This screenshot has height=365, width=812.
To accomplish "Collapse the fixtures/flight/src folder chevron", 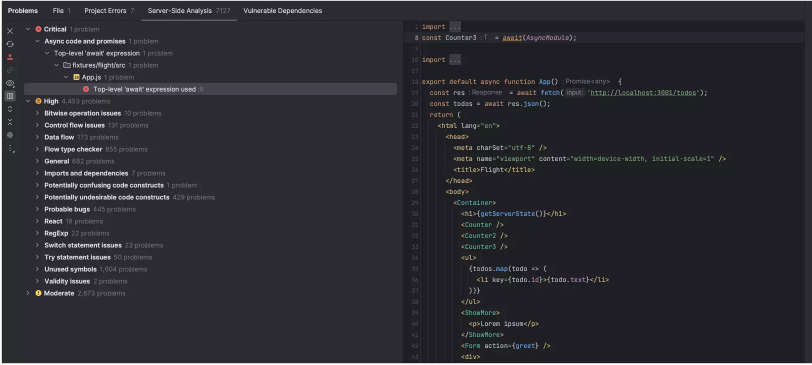I will click(56, 65).
